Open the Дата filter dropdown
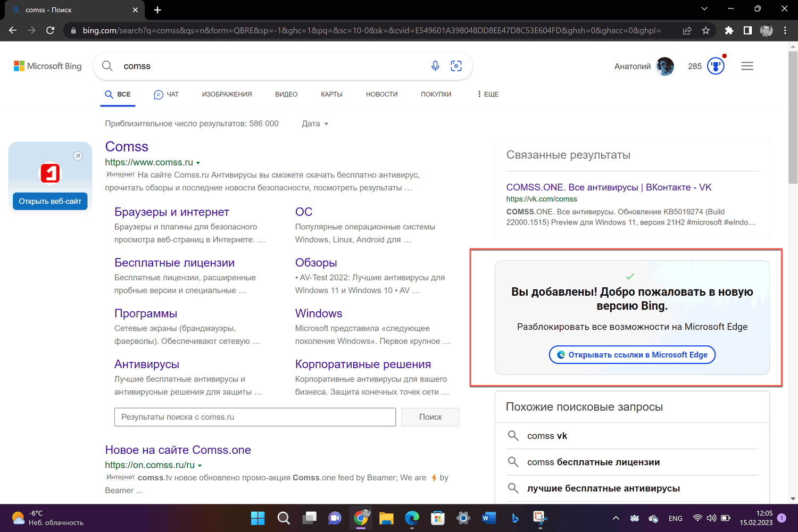Screen dimensions: 798x532 coord(315,123)
